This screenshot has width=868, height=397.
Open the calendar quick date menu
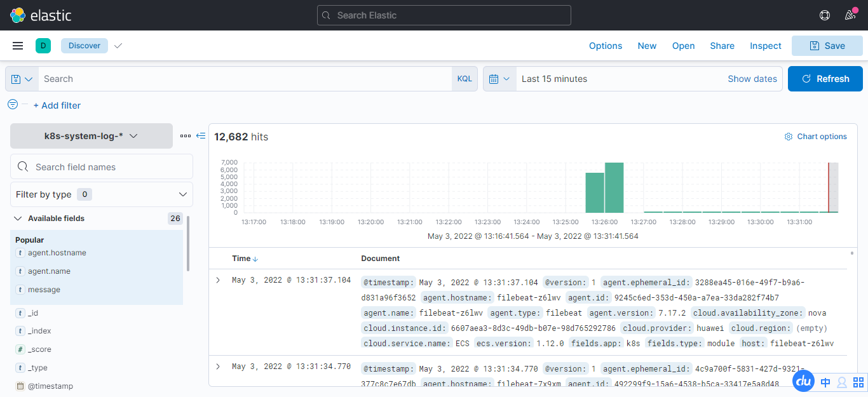[x=499, y=79]
